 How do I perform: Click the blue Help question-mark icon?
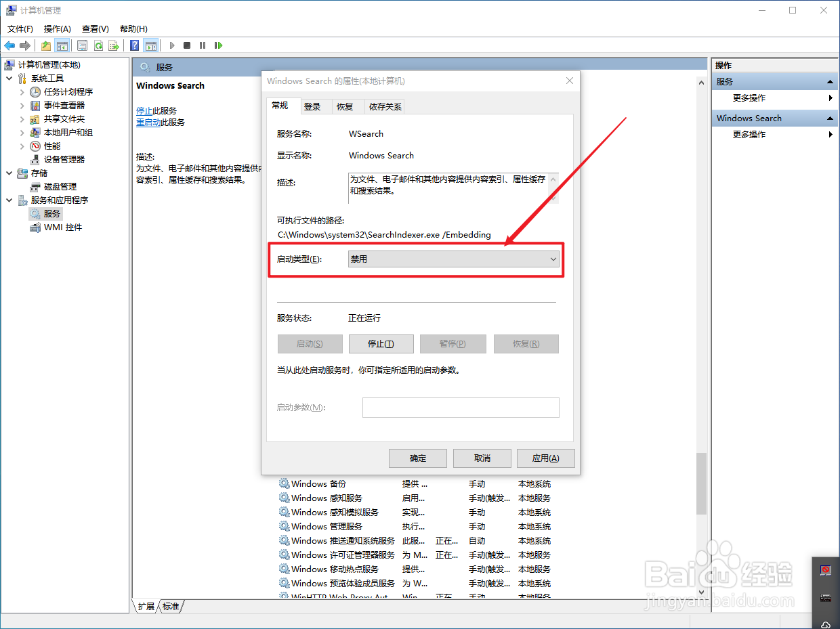coord(135,45)
